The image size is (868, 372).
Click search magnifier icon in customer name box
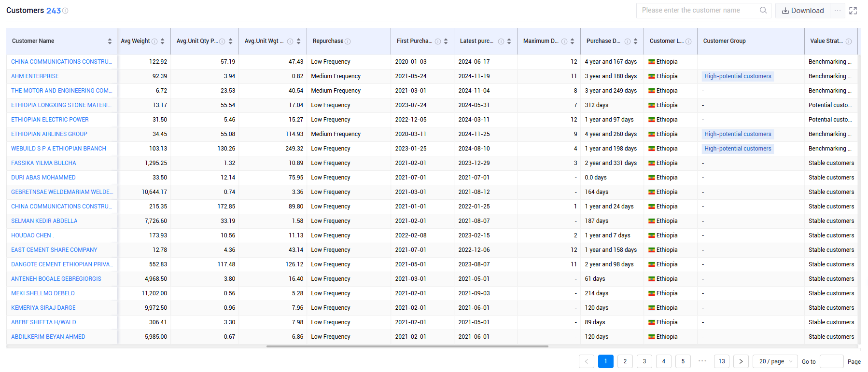(x=763, y=10)
